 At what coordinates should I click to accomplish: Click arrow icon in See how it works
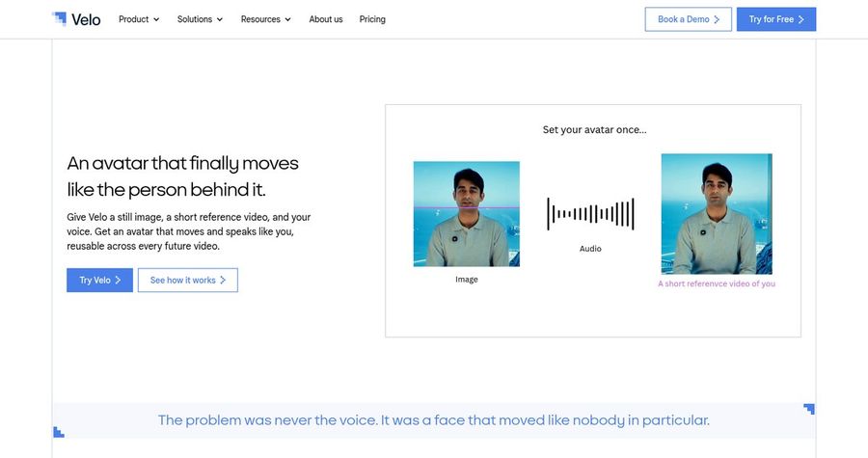(x=223, y=281)
